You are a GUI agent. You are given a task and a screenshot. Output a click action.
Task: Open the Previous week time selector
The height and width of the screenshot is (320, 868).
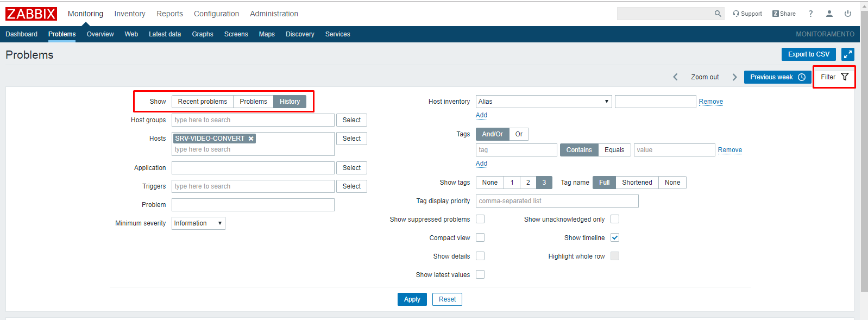coord(777,77)
